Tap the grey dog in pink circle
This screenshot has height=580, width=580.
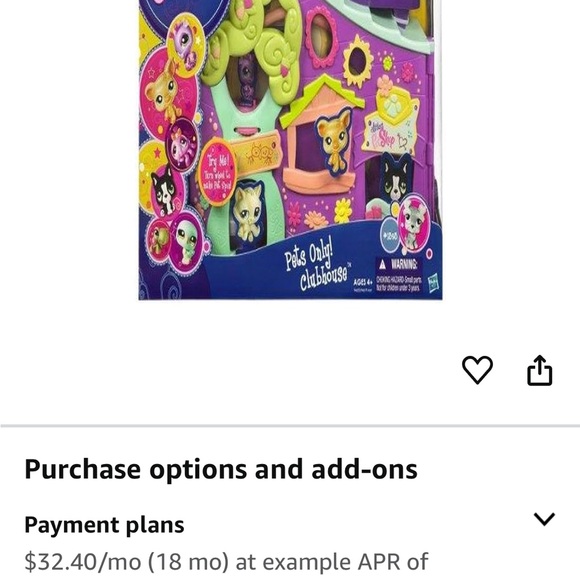pos(414,222)
